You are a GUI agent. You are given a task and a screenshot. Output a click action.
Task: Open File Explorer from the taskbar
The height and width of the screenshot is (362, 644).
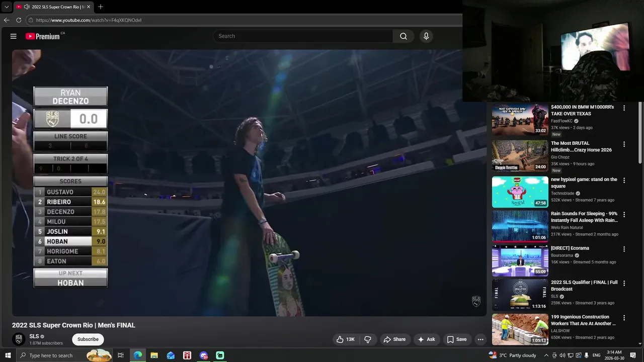click(x=154, y=355)
